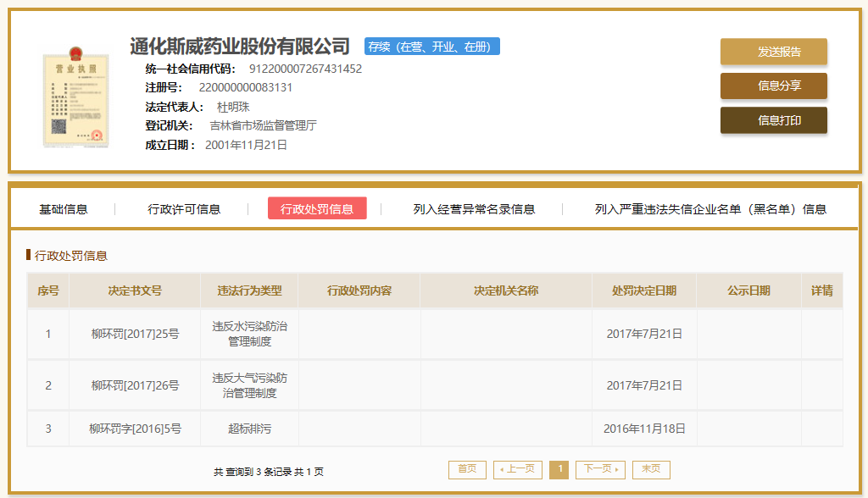Select registration number 220000000083131
Screen dimensions: 868x498
[x=246, y=87]
